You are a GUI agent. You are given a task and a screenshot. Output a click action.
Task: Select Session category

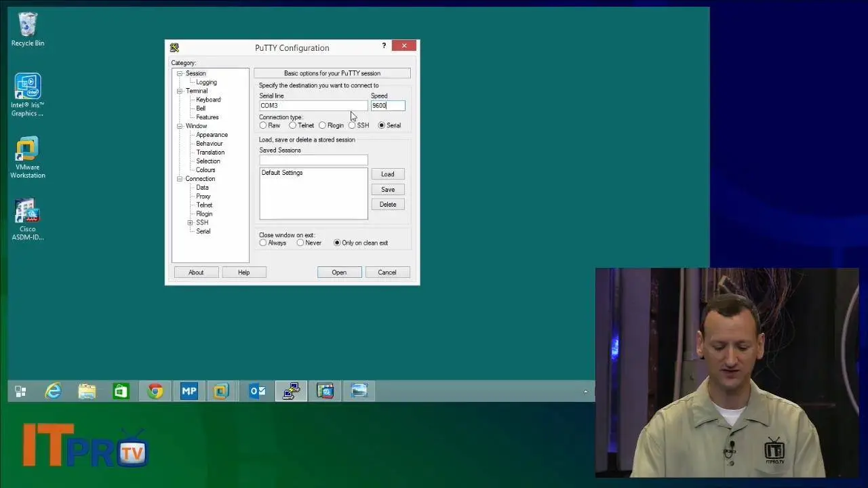click(195, 73)
